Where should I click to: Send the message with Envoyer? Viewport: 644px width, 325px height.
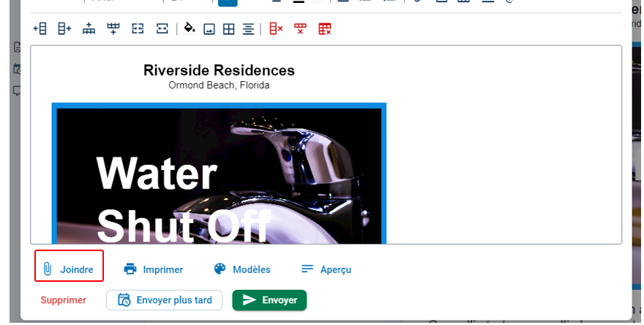269,300
